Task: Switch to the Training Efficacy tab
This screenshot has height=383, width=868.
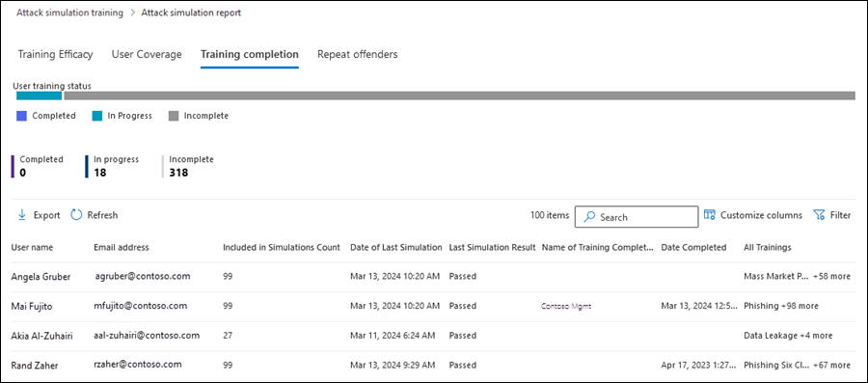Action: click(x=55, y=54)
